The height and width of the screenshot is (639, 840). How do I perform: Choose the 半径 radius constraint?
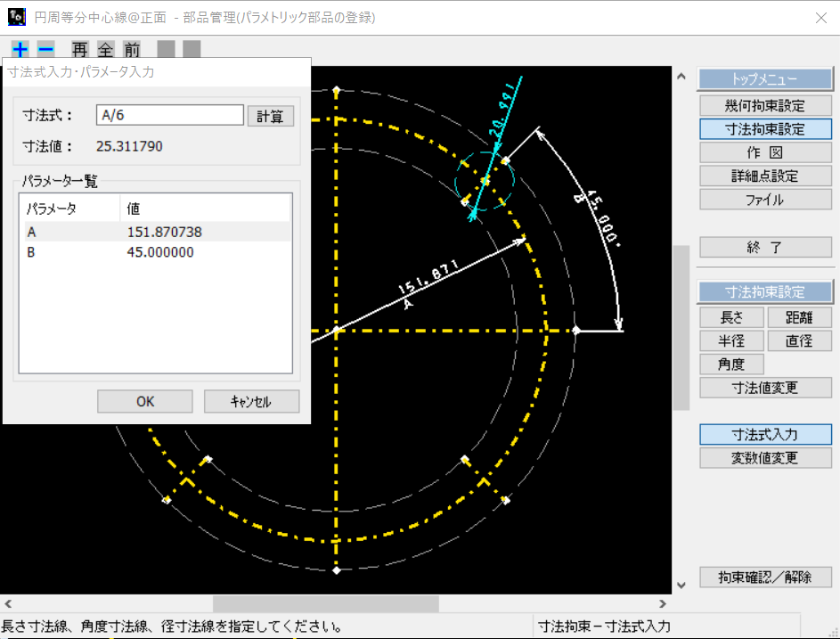[x=731, y=341]
